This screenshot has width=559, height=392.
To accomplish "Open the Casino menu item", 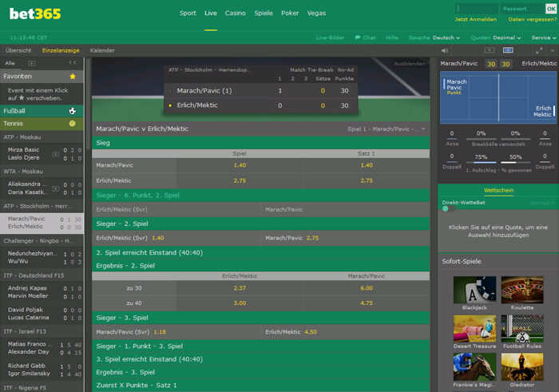I will tap(235, 14).
